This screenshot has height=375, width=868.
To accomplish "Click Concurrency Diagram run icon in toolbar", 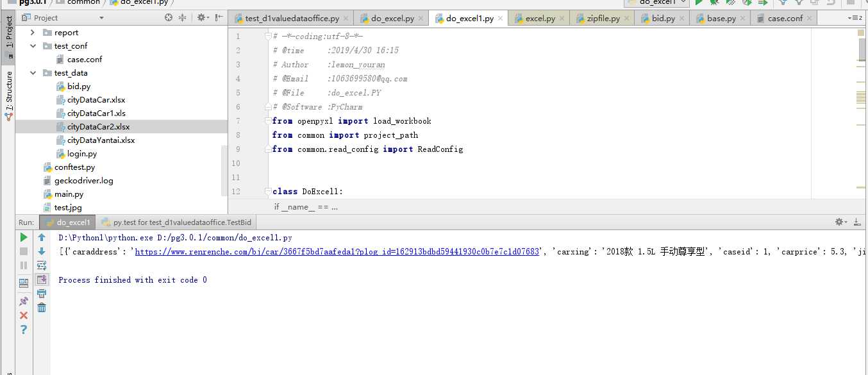I will click(762, 3).
